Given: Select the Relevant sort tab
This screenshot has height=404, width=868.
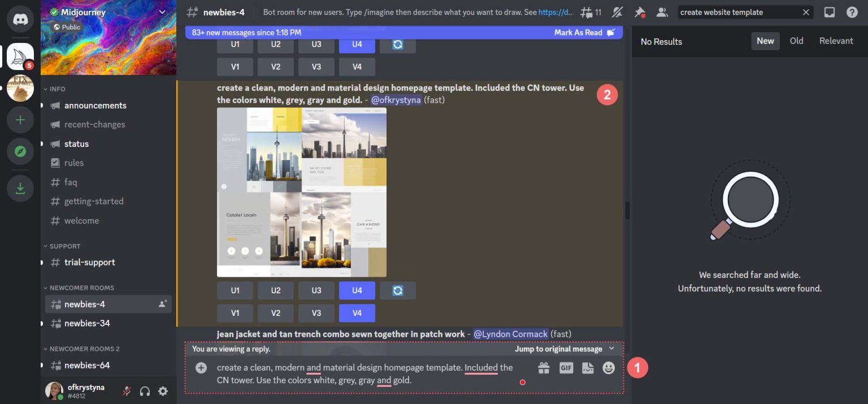Looking at the screenshot, I should [x=836, y=41].
